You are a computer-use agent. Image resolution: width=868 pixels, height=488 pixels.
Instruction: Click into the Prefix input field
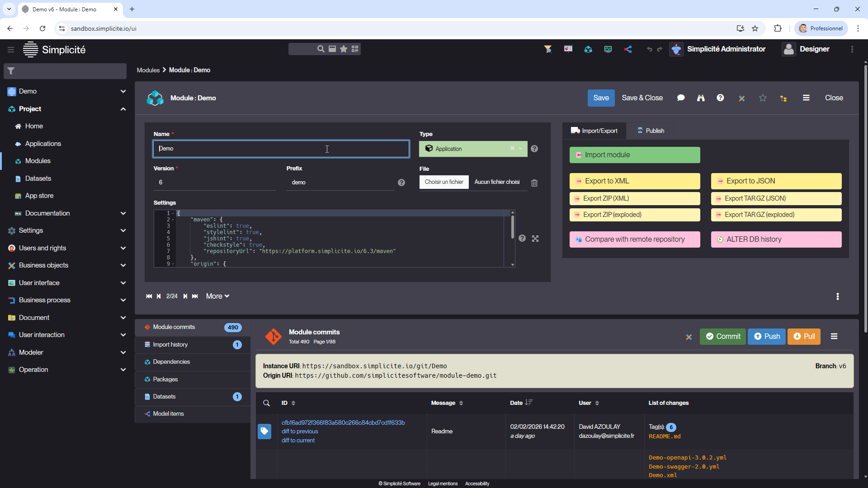click(x=339, y=183)
